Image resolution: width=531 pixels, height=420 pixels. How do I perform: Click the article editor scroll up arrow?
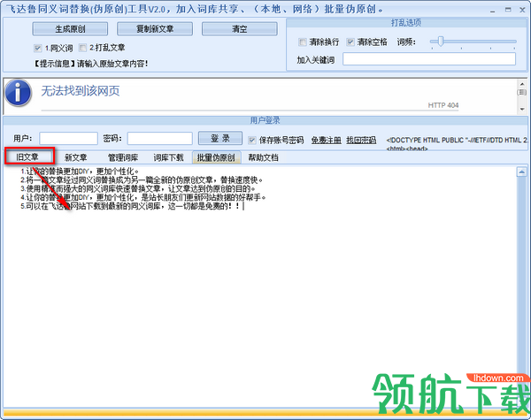521,172
